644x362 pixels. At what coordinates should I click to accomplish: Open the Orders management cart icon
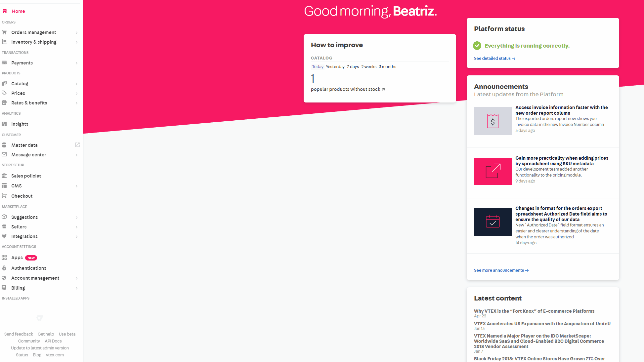click(4, 32)
